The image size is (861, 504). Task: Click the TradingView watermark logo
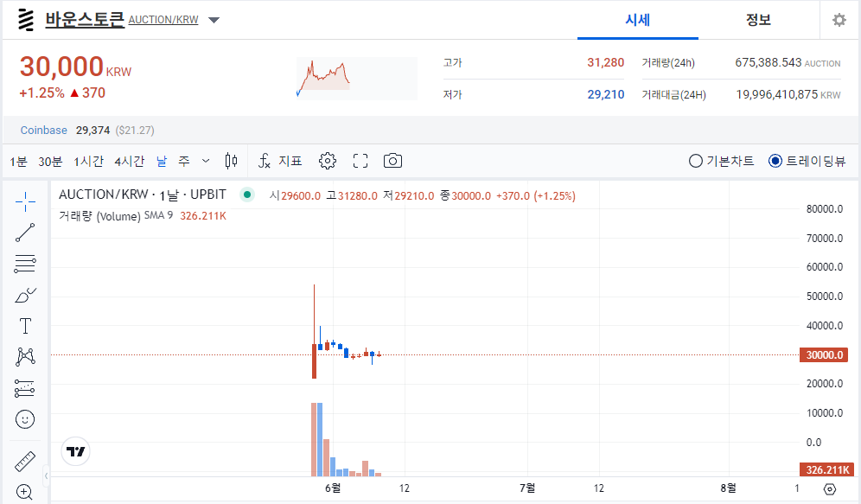pos(74,451)
